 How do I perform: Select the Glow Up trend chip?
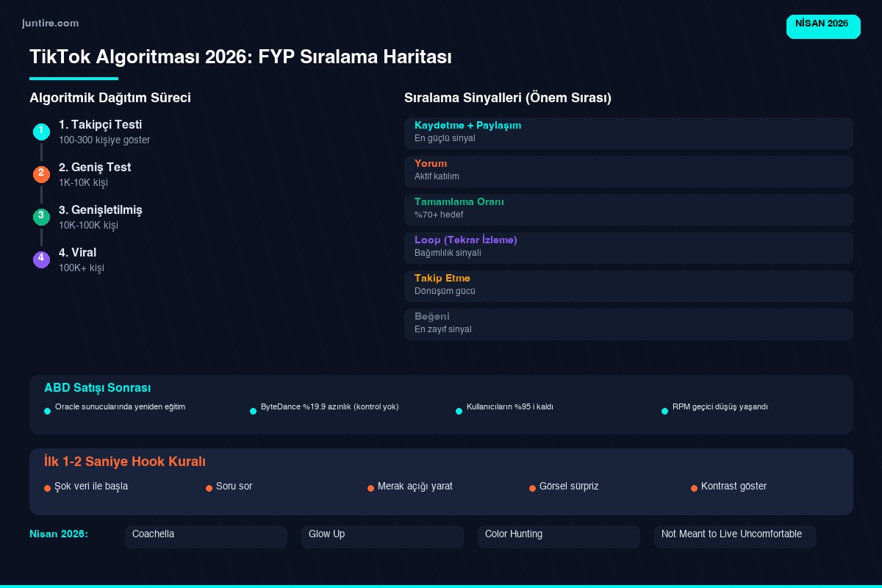point(382,537)
